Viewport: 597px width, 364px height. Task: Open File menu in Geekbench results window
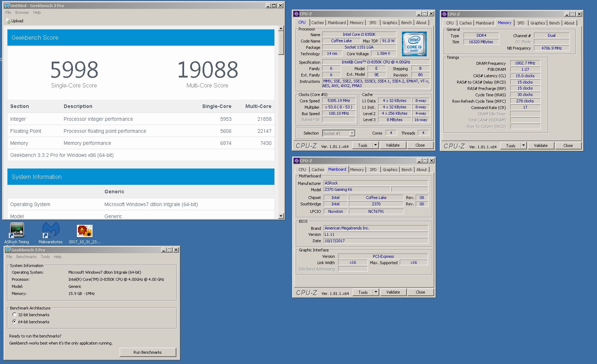(8, 12)
